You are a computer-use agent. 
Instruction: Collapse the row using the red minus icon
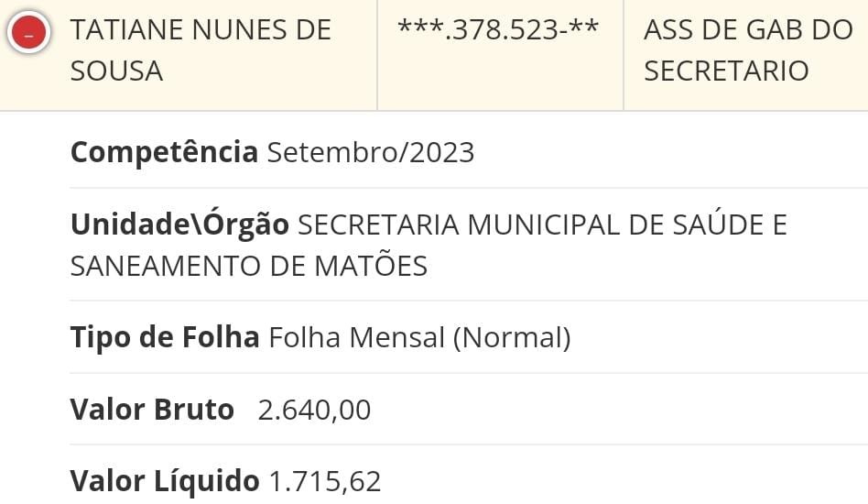coord(28,32)
